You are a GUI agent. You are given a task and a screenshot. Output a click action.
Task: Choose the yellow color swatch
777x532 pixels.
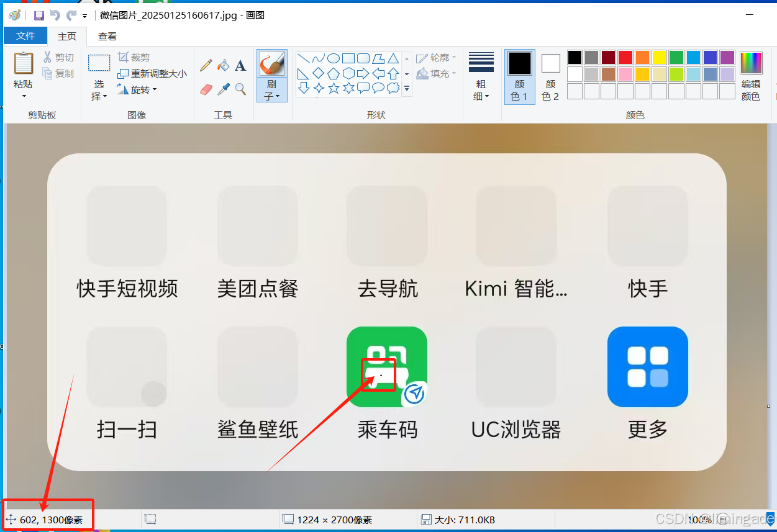pos(659,58)
